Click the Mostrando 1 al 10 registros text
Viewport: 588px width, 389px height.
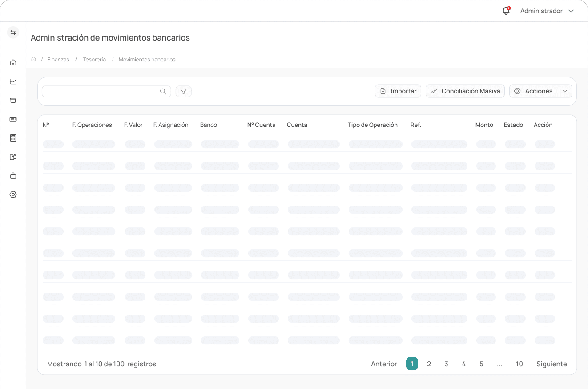(101, 364)
